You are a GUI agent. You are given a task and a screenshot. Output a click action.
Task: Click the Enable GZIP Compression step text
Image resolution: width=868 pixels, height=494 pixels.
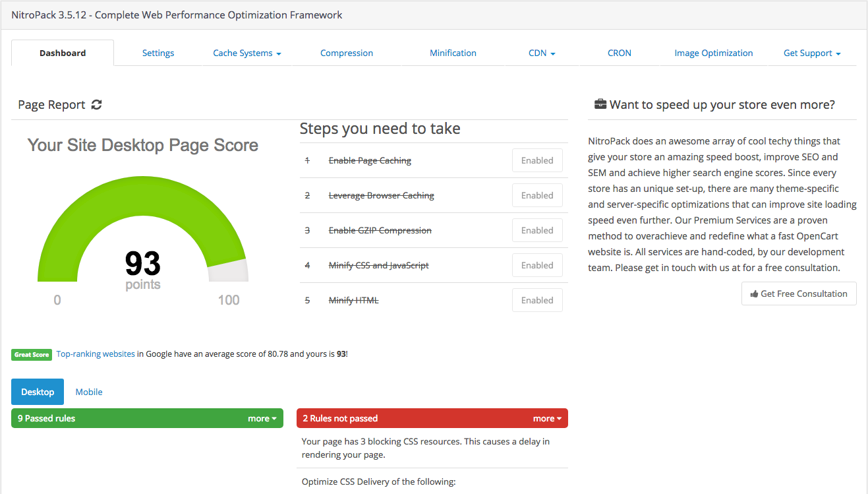click(x=380, y=230)
